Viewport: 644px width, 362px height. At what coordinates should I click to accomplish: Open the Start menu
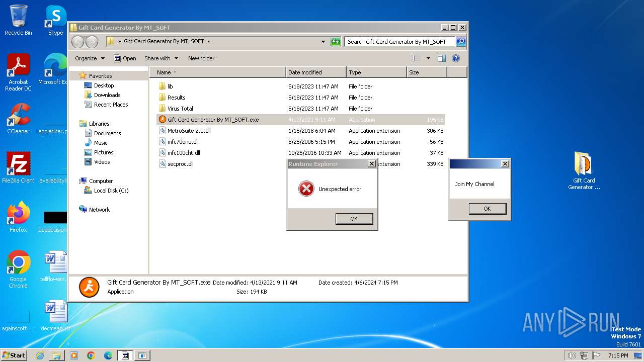pos(14,355)
